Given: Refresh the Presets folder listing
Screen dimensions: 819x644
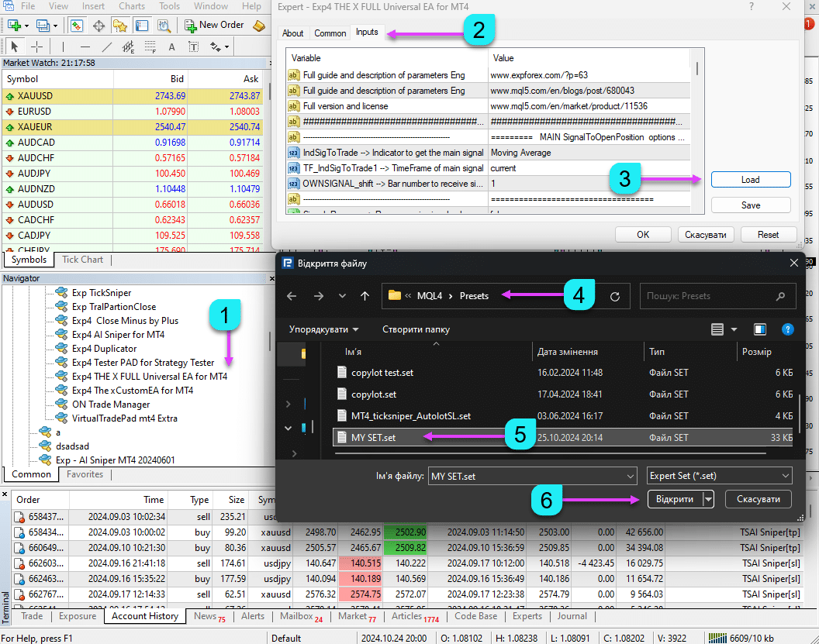Looking at the screenshot, I should [615, 296].
